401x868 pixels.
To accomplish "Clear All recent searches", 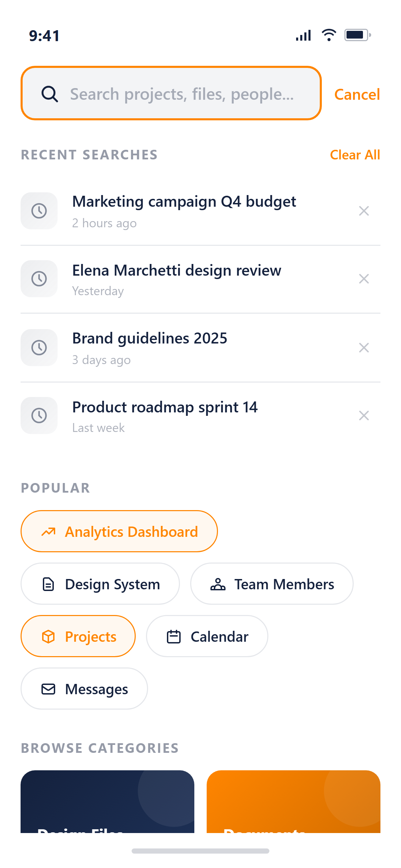I will [355, 155].
